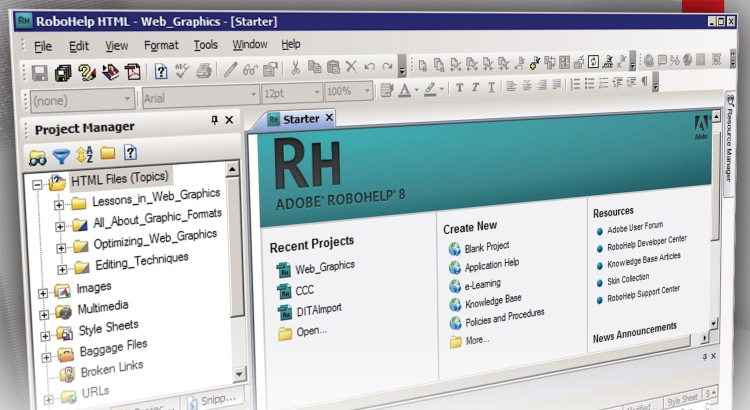This screenshot has width=750, height=410.
Task: Click the binoculars find icon in Project Manager
Action: tap(38, 156)
